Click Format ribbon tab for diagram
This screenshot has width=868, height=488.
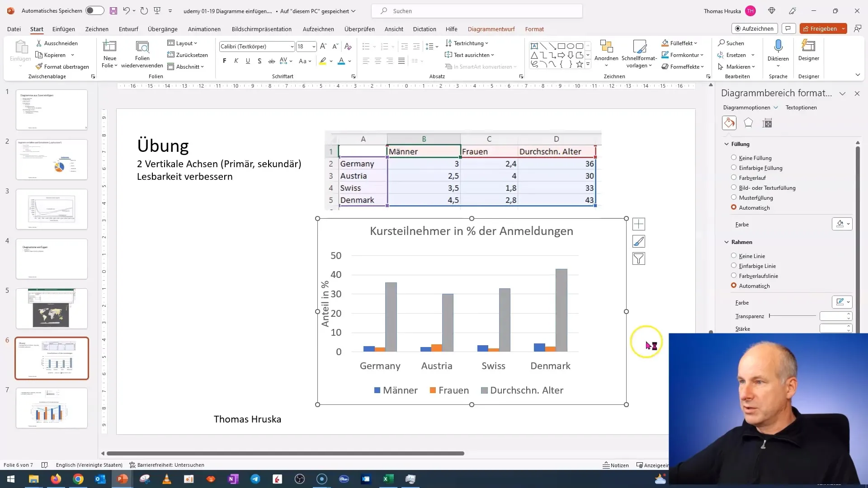point(535,28)
